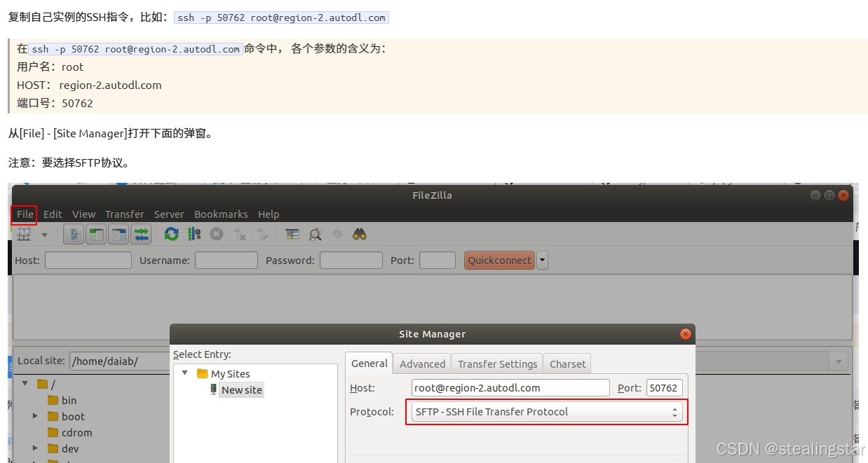Viewport: 868px width, 463px height.
Task: Open the View menu
Action: pos(84,214)
